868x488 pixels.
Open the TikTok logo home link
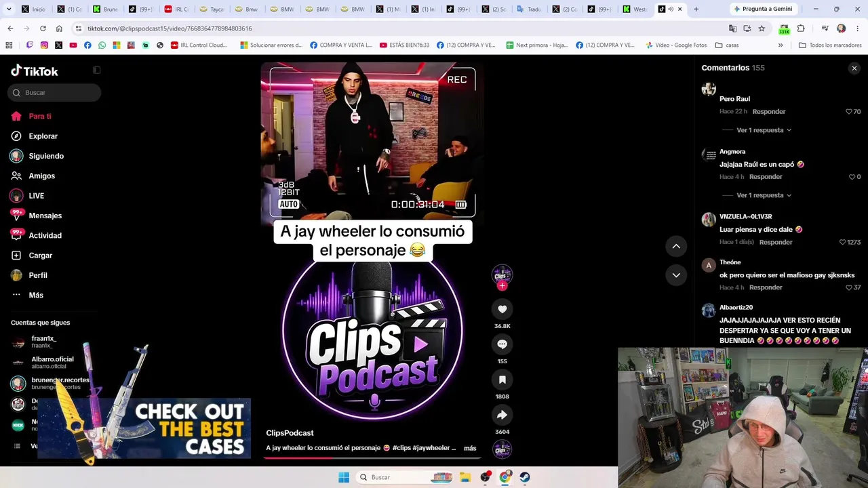(x=35, y=70)
